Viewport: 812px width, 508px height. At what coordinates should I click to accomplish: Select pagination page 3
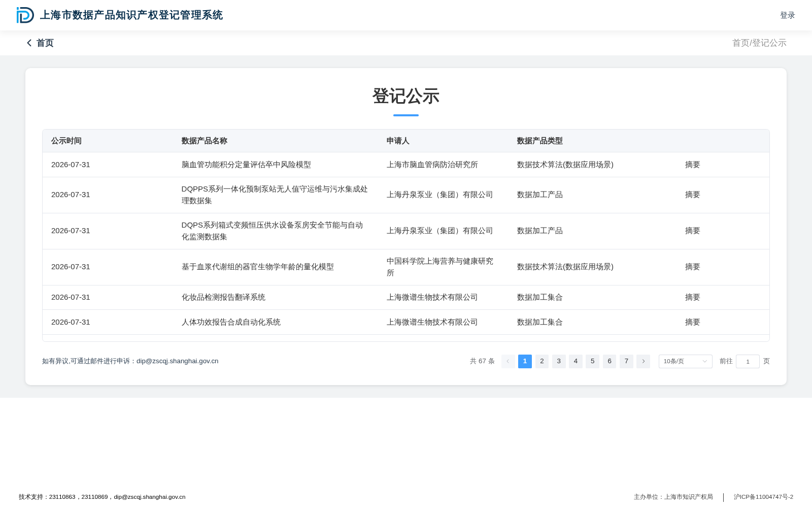coord(559,361)
